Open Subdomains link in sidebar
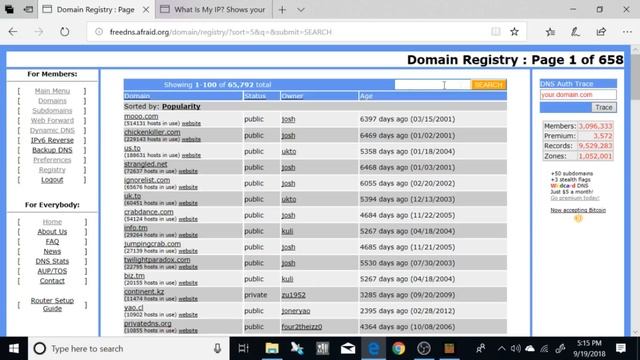 pos(52,111)
